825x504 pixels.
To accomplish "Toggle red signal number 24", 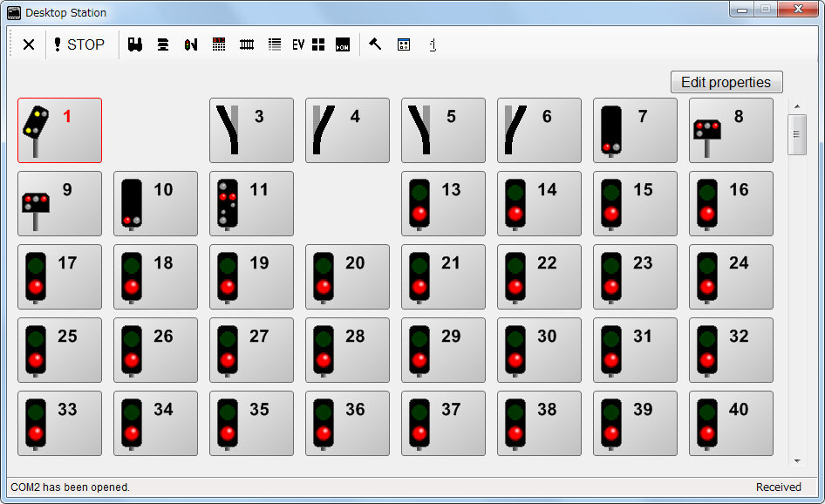I will pyautogui.click(x=731, y=276).
